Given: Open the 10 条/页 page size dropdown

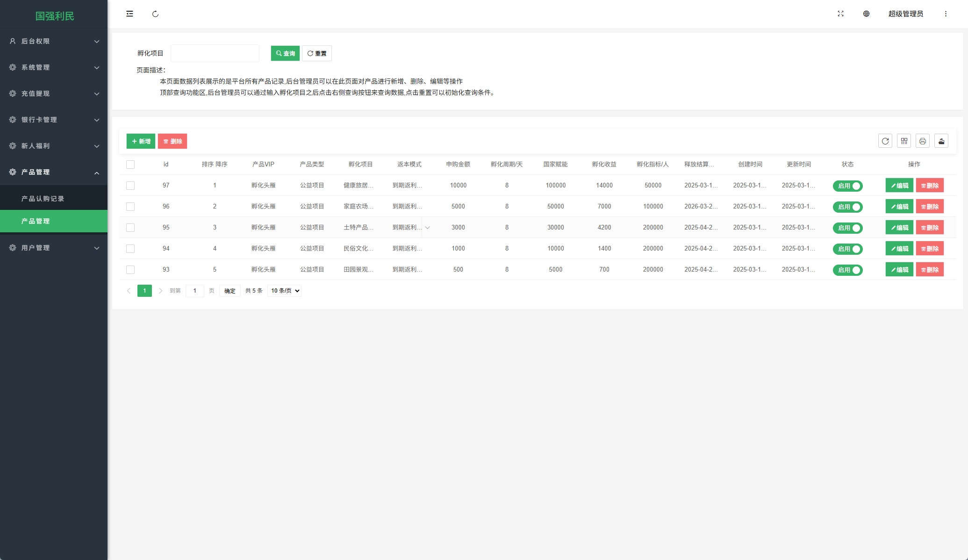Looking at the screenshot, I should pos(284,291).
